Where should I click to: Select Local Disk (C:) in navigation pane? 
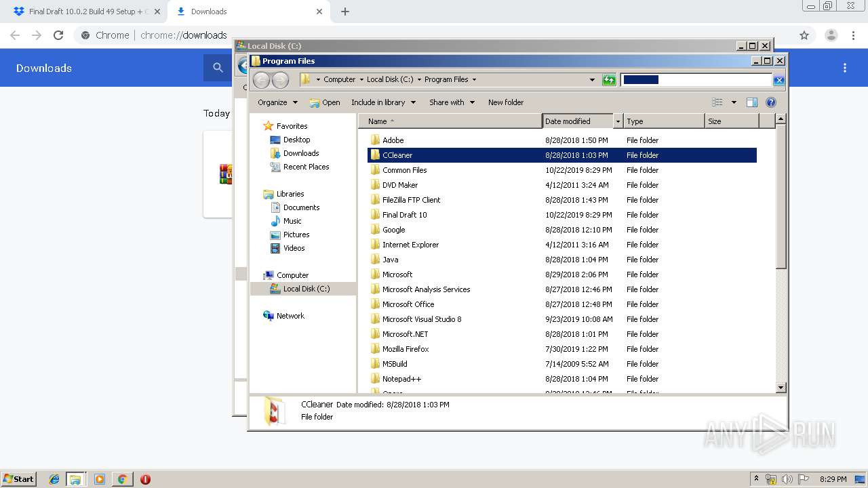[x=302, y=289]
